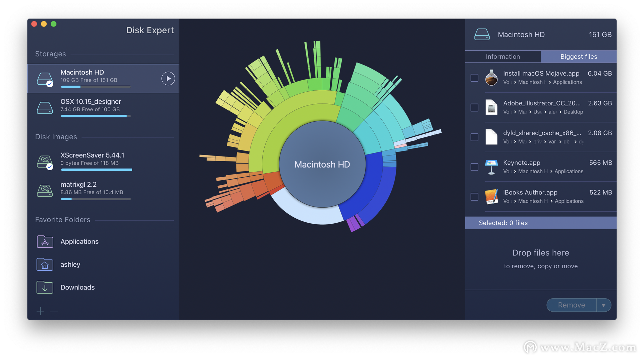Click the Keynote app icon

491,167
